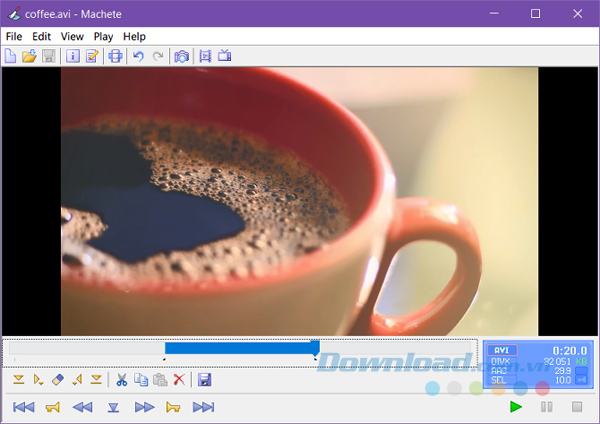Click the 0:20.0 time display
Viewport: 600px width, 424px height.
pyautogui.click(x=569, y=351)
